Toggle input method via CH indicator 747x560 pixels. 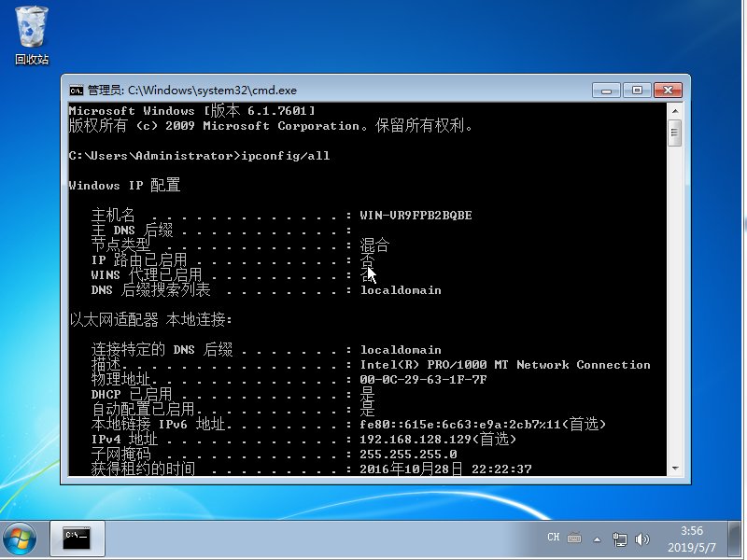point(555,536)
